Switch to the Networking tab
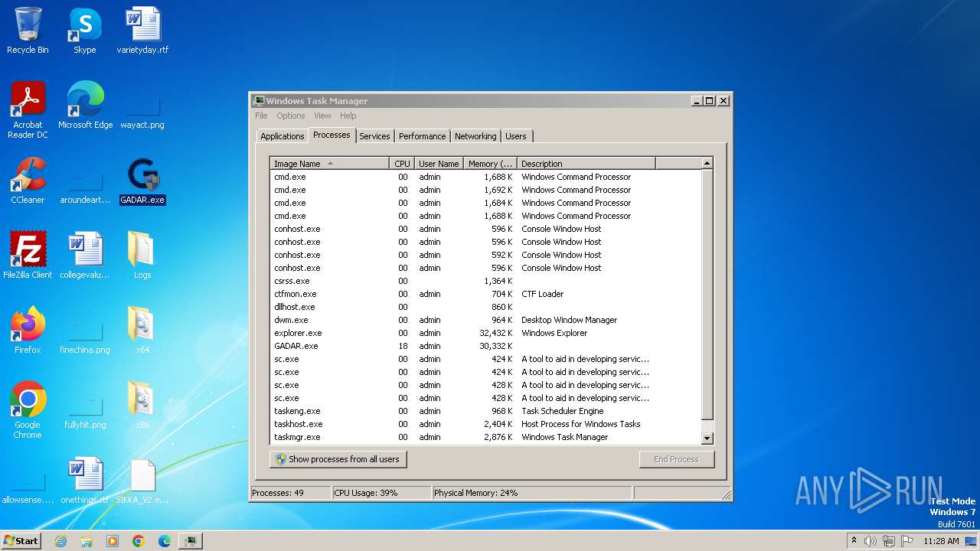This screenshot has width=980, height=551. click(475, 136)
